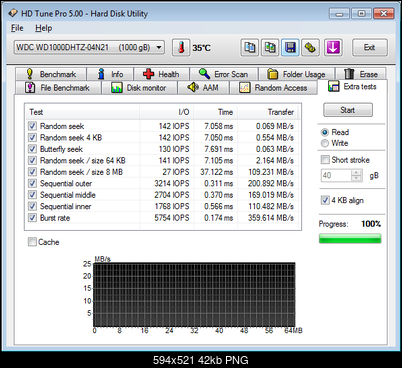Image resolution: width=402 pixels, height=368 pixels.
Task: Uncheck the Random seek test checkbox
Action: click(32, 126)
